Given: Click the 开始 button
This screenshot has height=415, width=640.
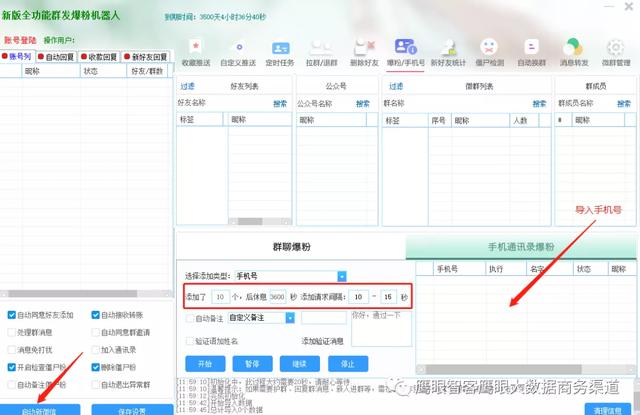Looking at the screenshot, I should [x=205, y=364].
